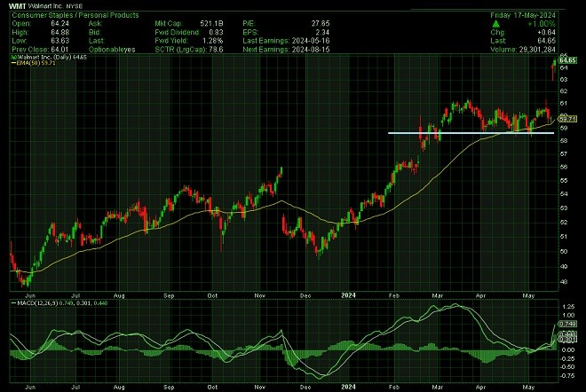The height and width of the screenshot is (392, 586).
Task: Click the High value 64.88
Action: [59, 32]
